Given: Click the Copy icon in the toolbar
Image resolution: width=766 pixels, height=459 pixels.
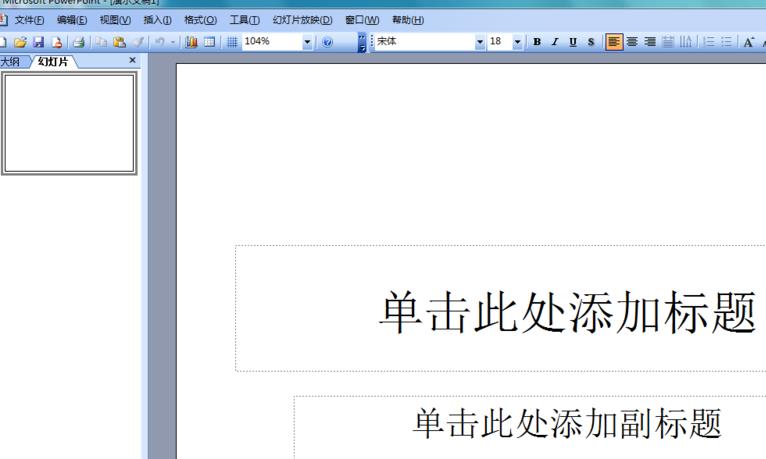Looking at the screenshot, I should (x=101, y=42).
